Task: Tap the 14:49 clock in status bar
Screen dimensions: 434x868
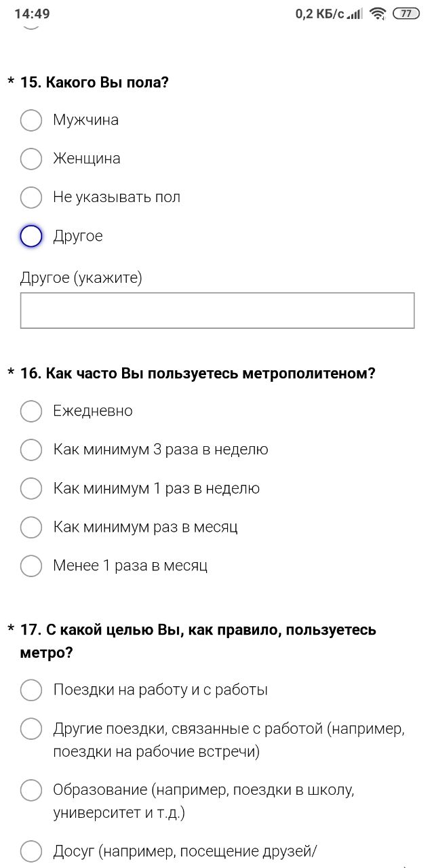Action: (x=32, y=14)
